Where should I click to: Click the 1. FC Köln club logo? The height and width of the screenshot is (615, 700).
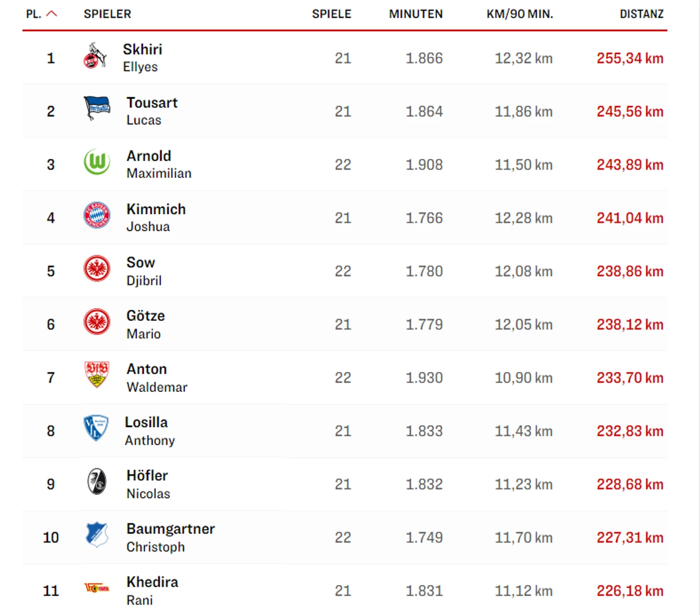pos(95,56)
